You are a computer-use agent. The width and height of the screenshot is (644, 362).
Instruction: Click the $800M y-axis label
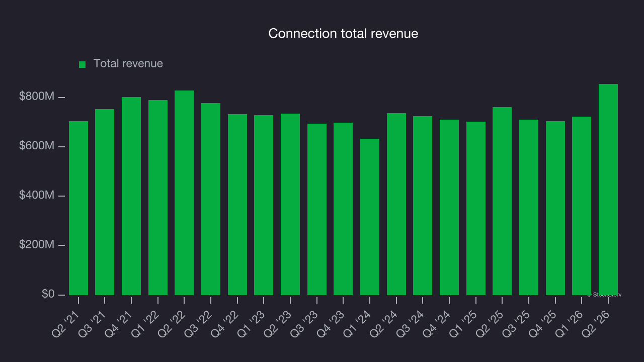coord(37,96)
